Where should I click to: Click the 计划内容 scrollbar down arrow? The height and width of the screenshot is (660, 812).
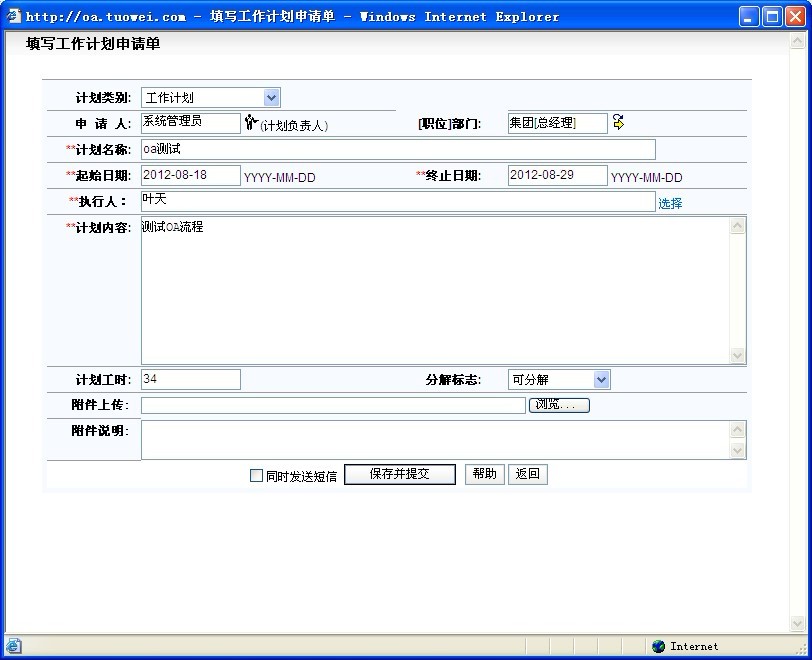pos(738,355)
